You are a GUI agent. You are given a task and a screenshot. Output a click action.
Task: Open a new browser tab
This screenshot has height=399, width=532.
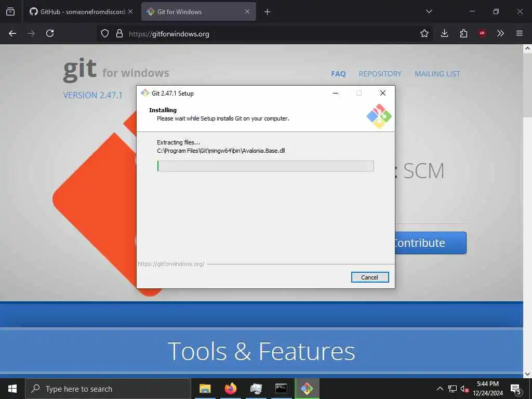coord(268,12)
